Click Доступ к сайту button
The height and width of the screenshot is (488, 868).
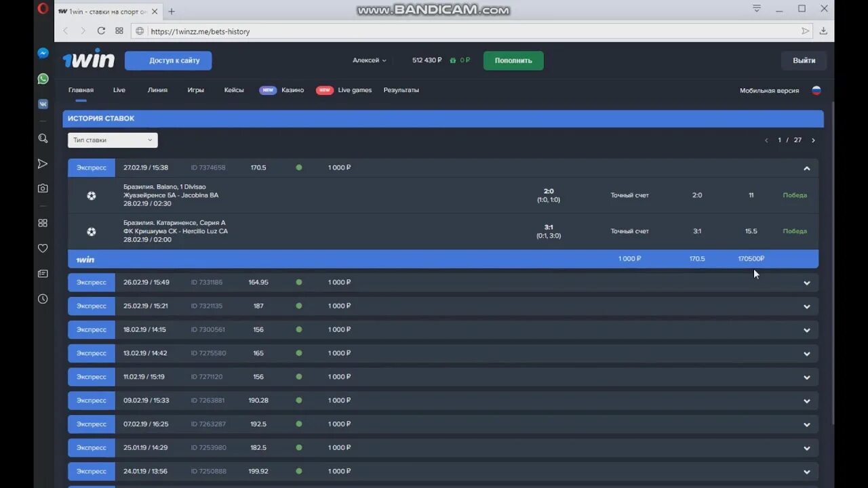pos(168,60)
